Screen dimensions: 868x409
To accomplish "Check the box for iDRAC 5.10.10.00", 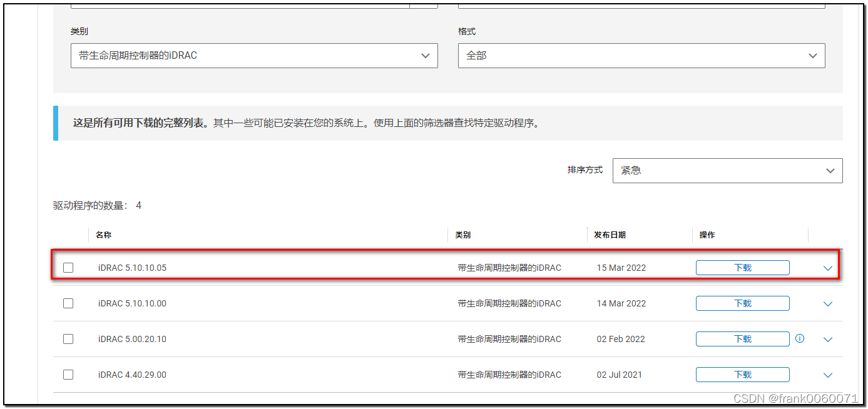I will click(x=68, y=303).
